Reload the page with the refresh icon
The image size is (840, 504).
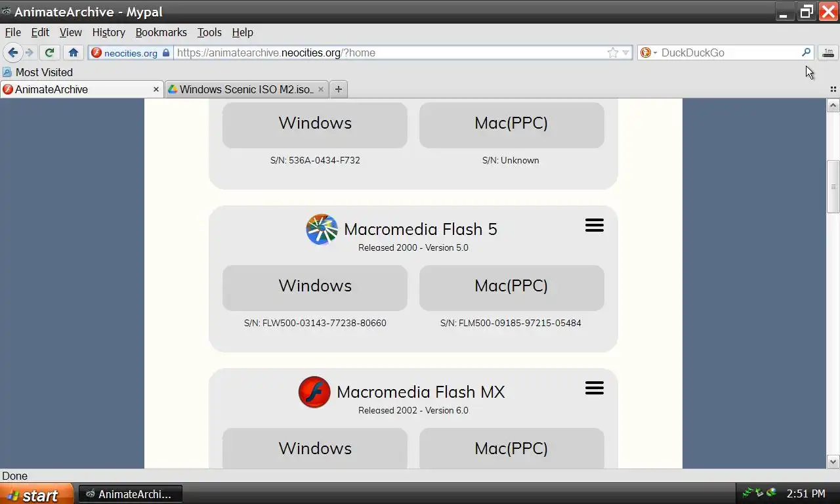tap(49, 52)
